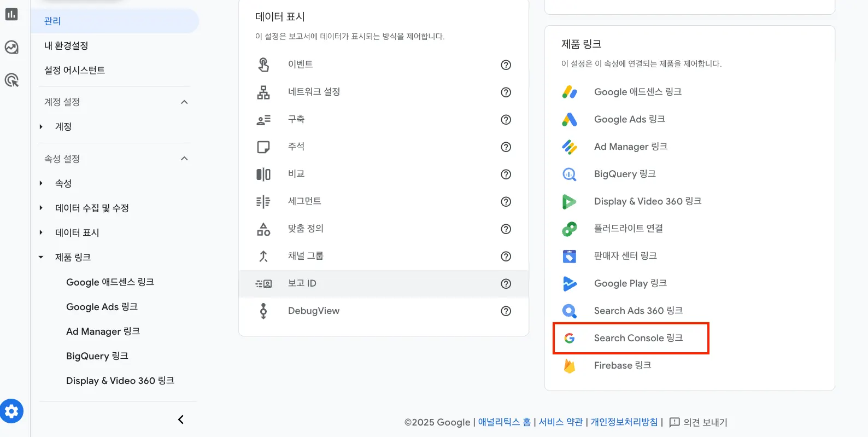Click the Google 애드센스 logo icon
Screen dimensions: 868x437
pos(570,92)
